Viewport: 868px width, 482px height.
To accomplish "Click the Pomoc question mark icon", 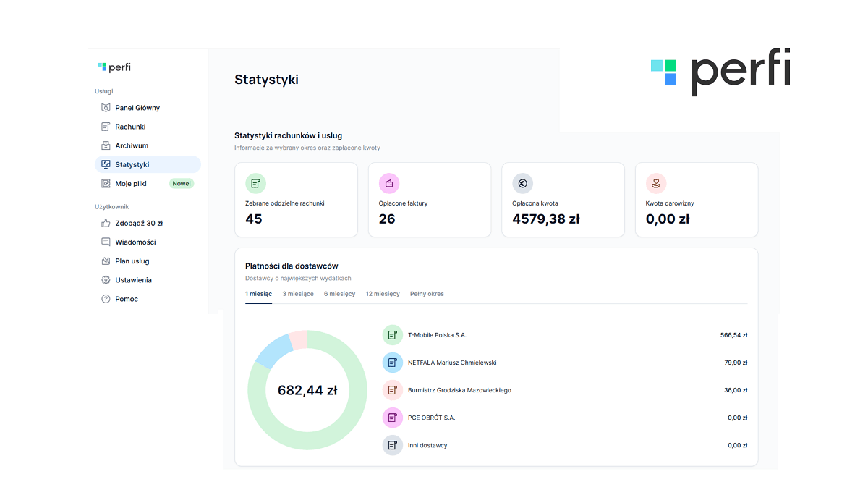I will click(106, 299).
